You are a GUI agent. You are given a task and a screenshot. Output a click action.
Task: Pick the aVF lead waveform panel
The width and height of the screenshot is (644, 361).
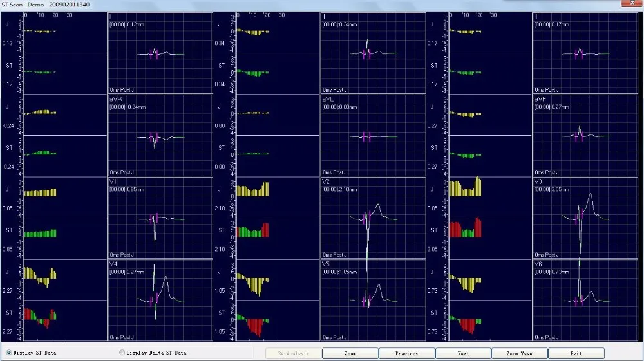[x=585, y=136]
